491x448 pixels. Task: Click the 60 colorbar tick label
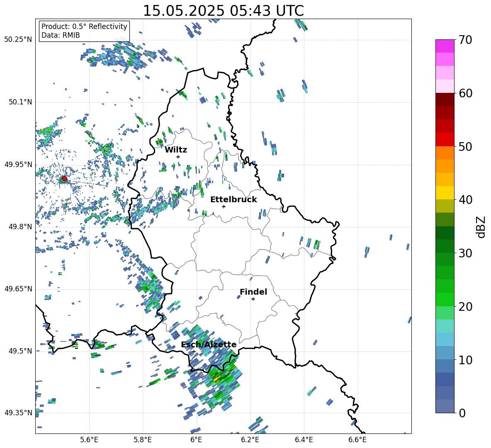pyautogui.click(x=465, y=93)
